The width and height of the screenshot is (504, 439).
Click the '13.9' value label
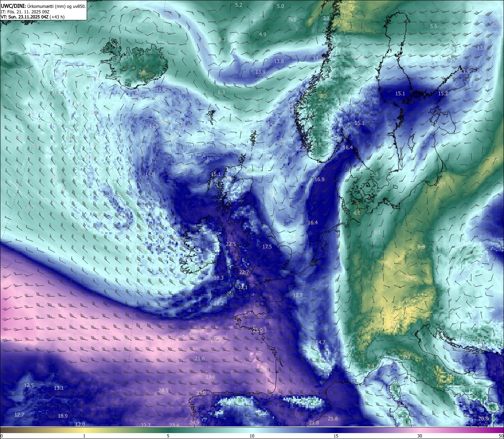260,72
